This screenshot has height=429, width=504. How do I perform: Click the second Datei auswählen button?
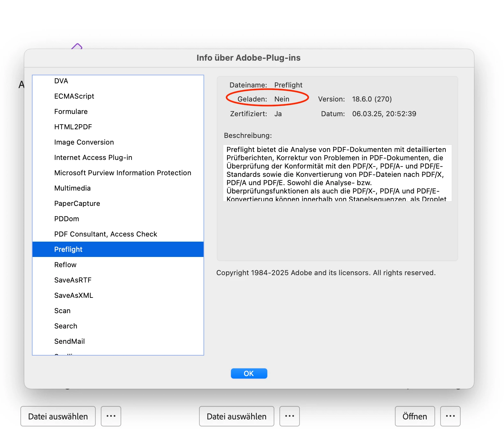point(237,416)
